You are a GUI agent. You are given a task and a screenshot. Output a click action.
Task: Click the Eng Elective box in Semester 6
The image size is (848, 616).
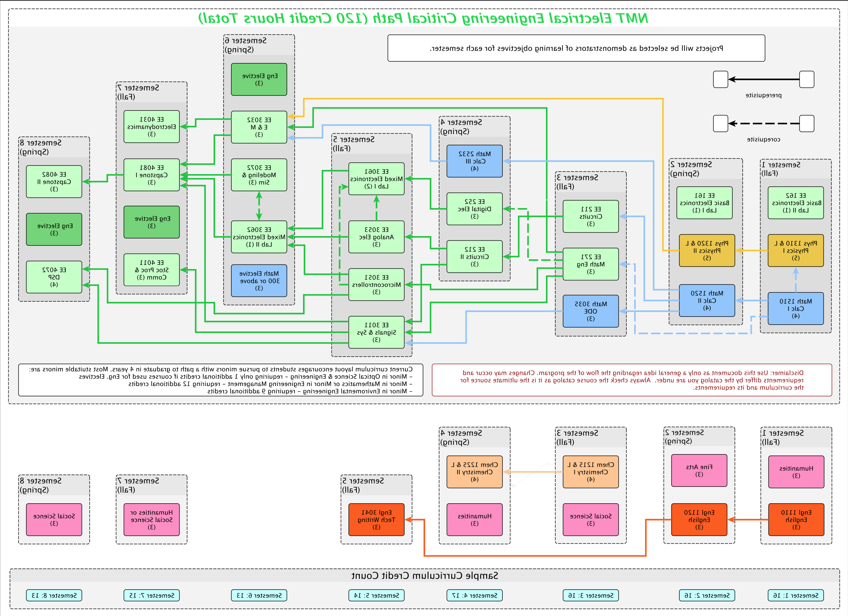pos(259,79)
